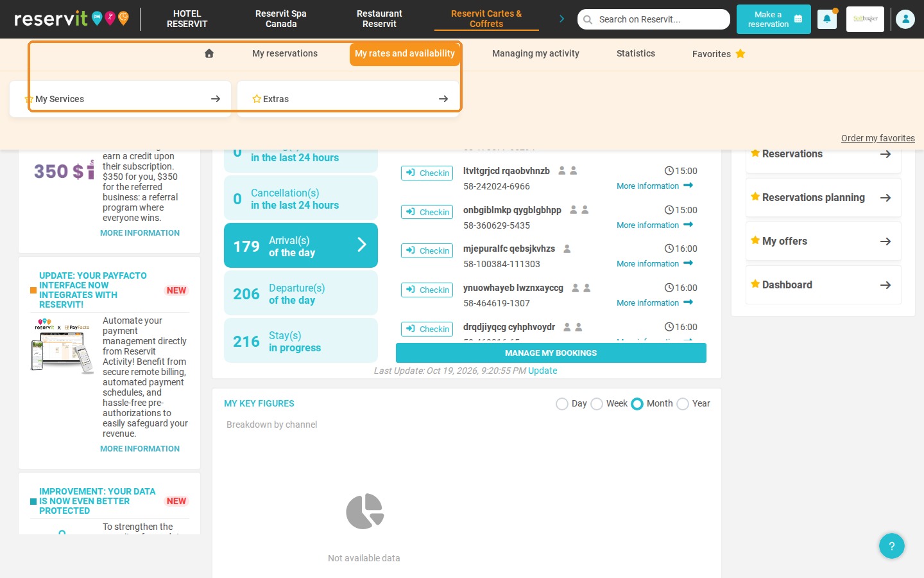Select the Week radio button
924x578 pixels.
(597, 404)
